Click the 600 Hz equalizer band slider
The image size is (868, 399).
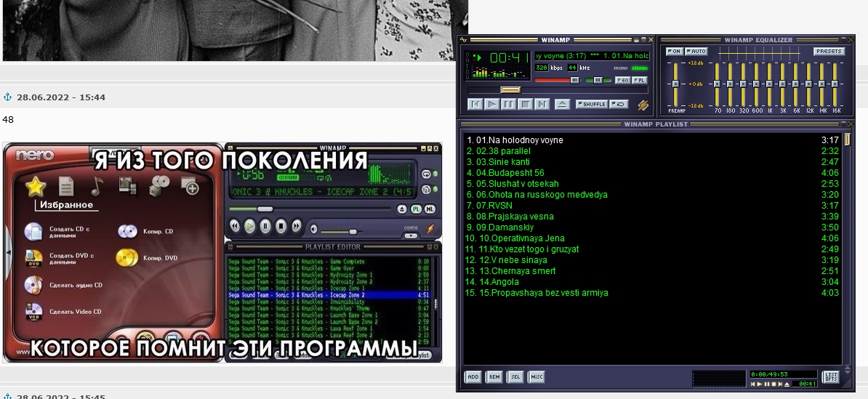pyautogui.click(x=756, y=84)
